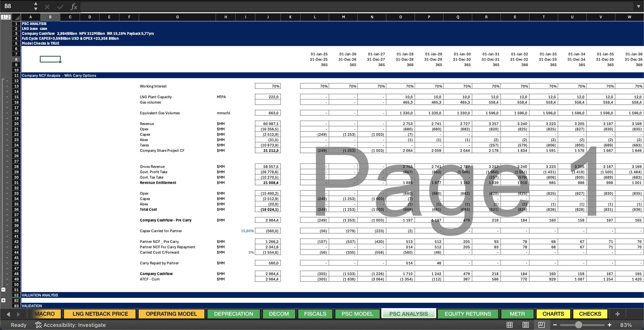Screen dimensions: 644x330
Task: Select row 48 header
Action: [16, 274]
